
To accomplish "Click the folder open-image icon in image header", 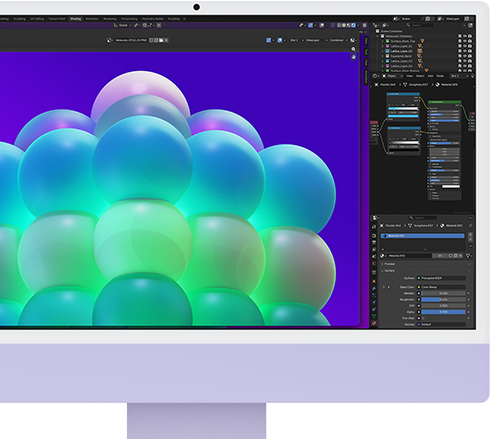I will [x=161, y=40].
